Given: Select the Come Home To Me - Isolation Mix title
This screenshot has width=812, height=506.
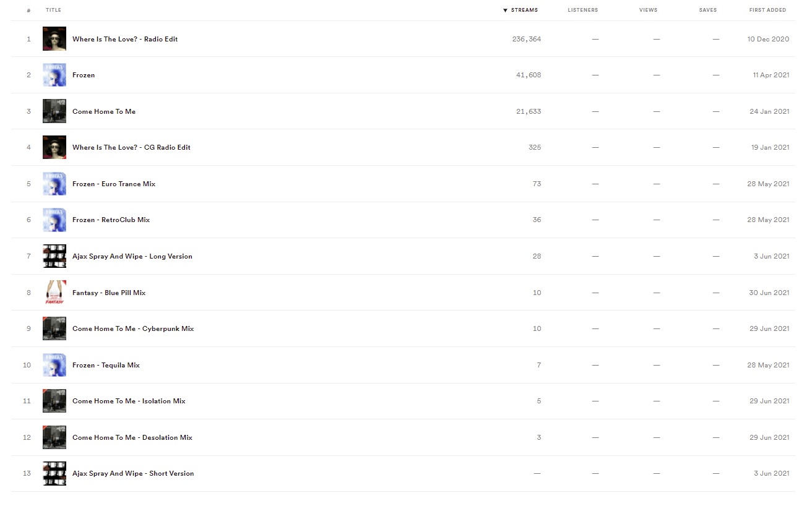Looking at the screenshot, I should click(129, 401).
